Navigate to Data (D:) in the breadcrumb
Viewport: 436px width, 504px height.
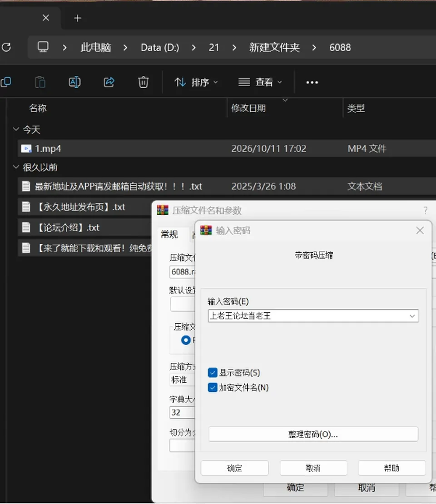coord(160,48)
